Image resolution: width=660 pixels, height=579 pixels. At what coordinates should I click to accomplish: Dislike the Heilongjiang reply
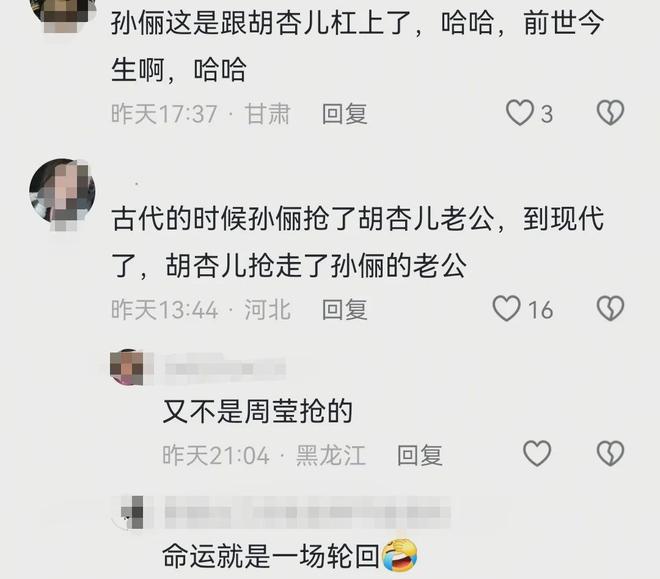(610, 453)
